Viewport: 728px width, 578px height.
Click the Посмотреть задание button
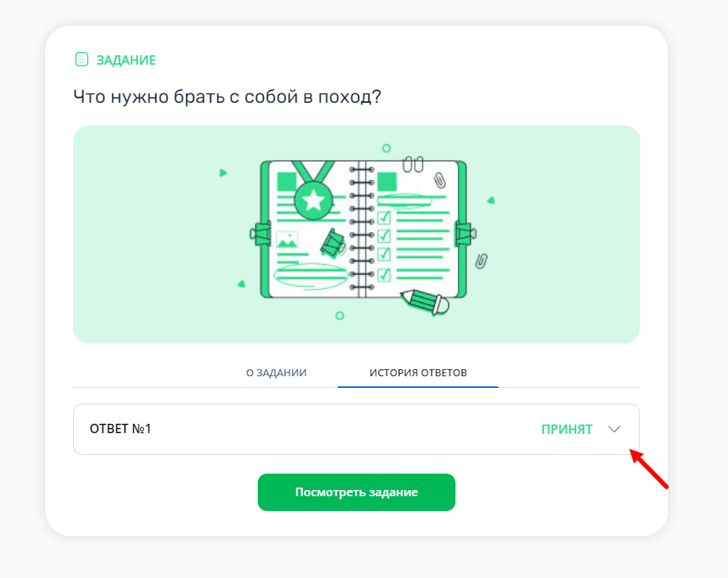point(357,492)
